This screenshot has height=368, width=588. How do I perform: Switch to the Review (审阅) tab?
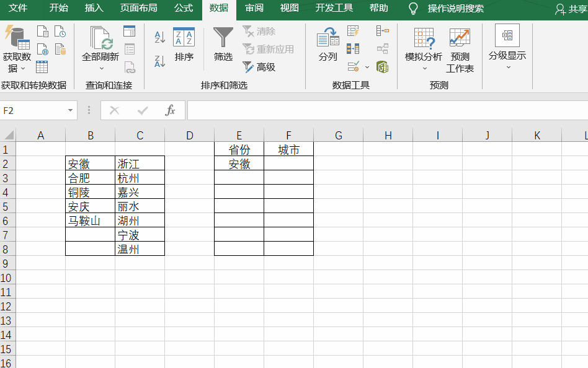[x=254, y=8]
